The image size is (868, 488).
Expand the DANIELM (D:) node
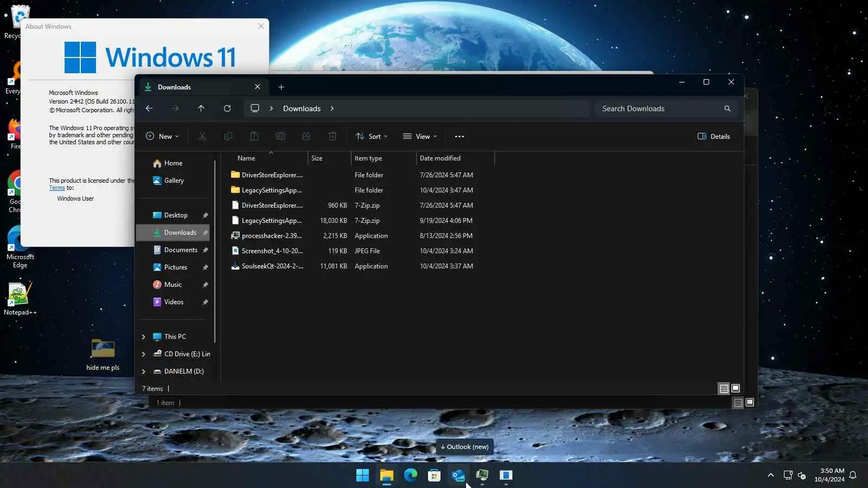point(144,371)
